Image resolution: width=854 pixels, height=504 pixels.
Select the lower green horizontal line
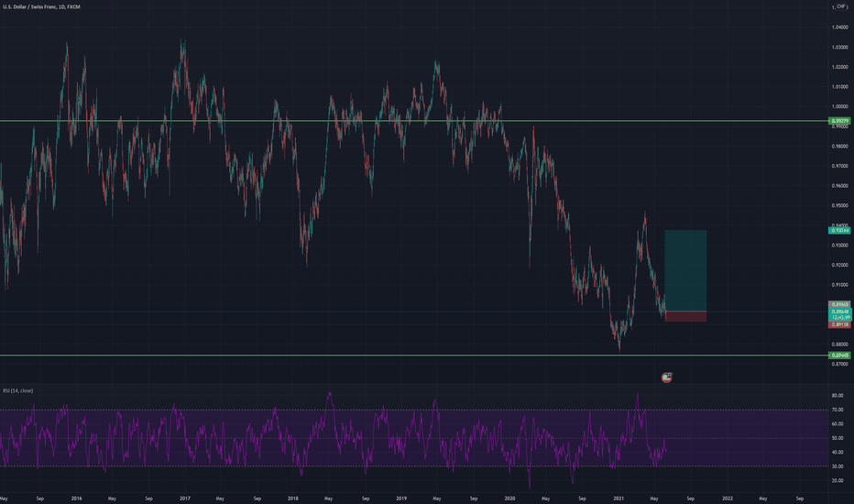[414, 356]
